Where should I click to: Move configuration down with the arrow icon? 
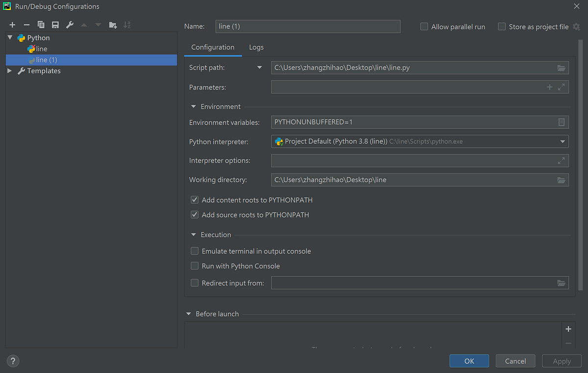98,25
